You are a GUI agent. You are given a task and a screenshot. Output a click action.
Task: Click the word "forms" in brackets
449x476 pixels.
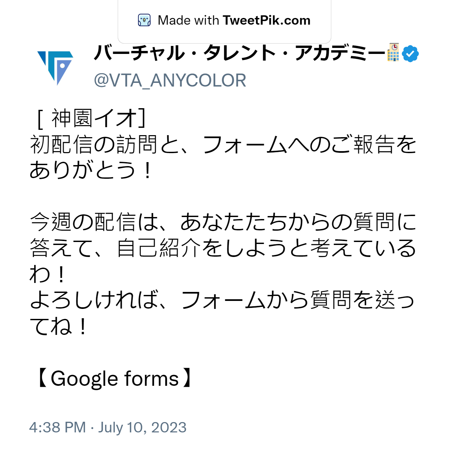point(152,379)
